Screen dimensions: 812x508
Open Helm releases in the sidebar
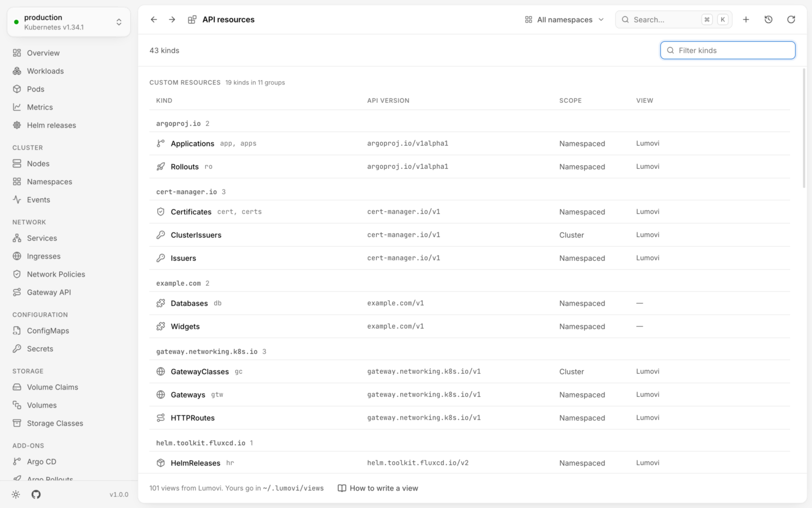point(69,125)
